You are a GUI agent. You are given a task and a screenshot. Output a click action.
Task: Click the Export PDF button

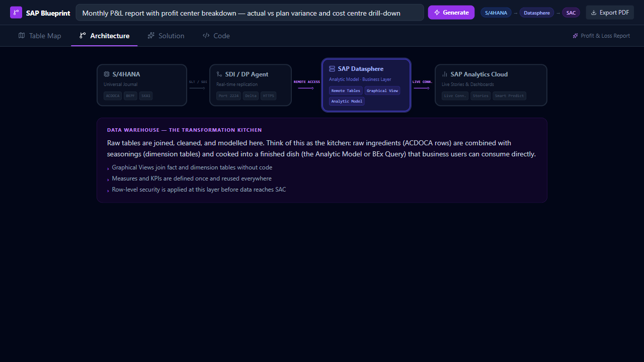pyautogui.click(x=610, y=12)
